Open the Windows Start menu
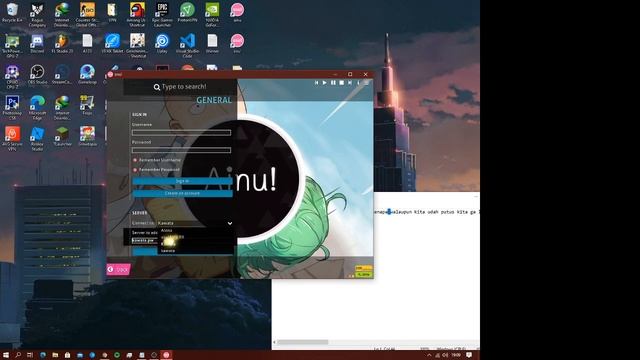 click(6, 355)
